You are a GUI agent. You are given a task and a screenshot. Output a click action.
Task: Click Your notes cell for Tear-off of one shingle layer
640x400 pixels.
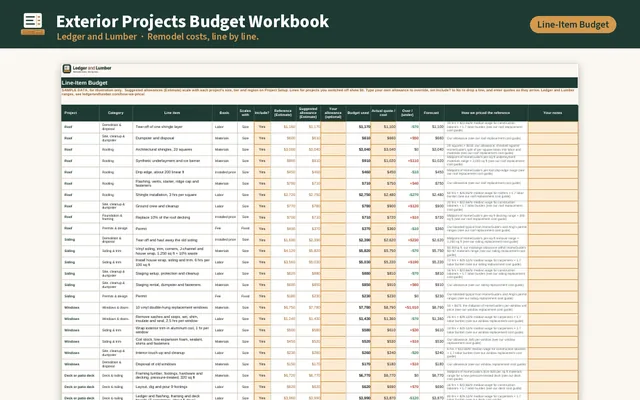pyautogui.click(x=553, y=127)
